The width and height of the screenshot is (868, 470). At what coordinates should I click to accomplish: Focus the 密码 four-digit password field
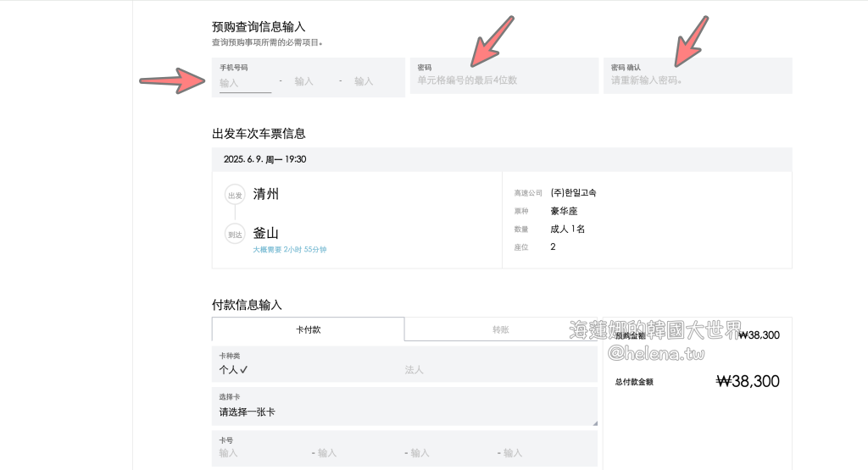[x=504, y=80]
